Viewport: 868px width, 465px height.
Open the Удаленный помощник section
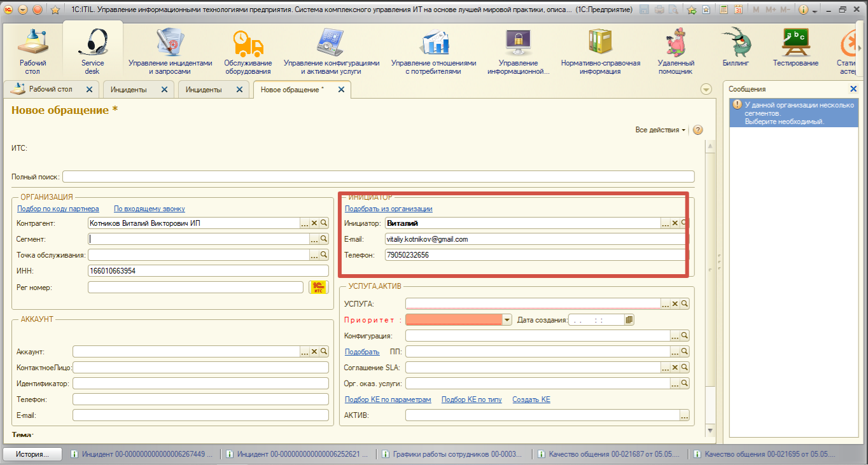(676, 52)
